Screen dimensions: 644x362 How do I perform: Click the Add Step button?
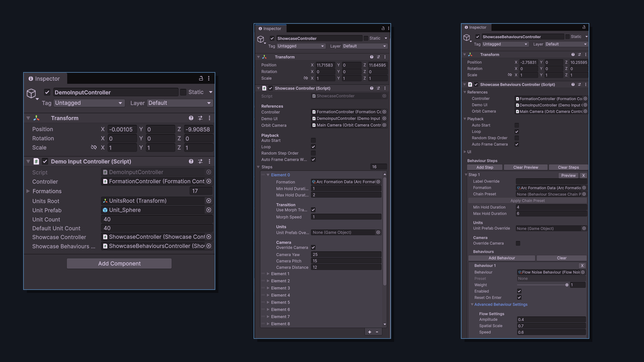click(x=485, y=167)
